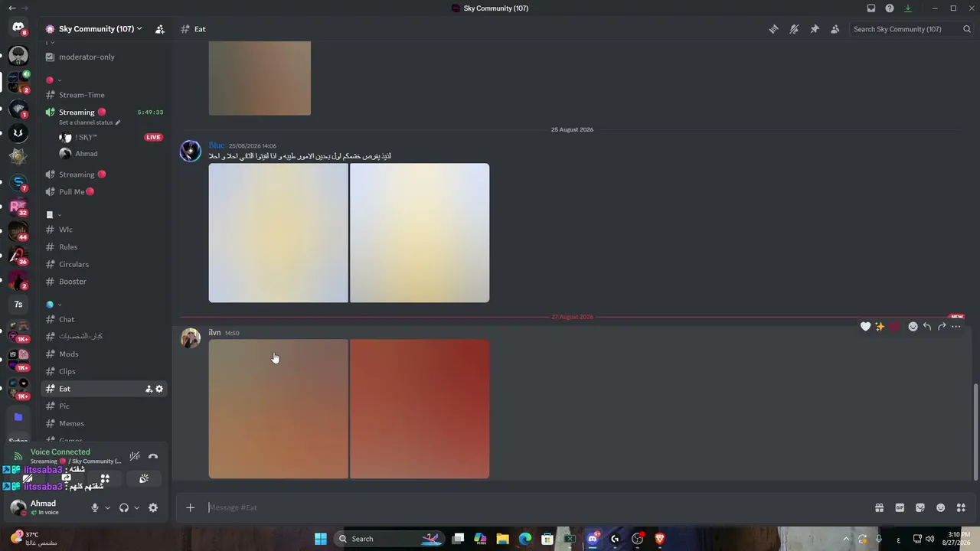This screenshot has width=980, height=551.
Task: Add a reaction to ilvn's message
Action: (913, 327)
